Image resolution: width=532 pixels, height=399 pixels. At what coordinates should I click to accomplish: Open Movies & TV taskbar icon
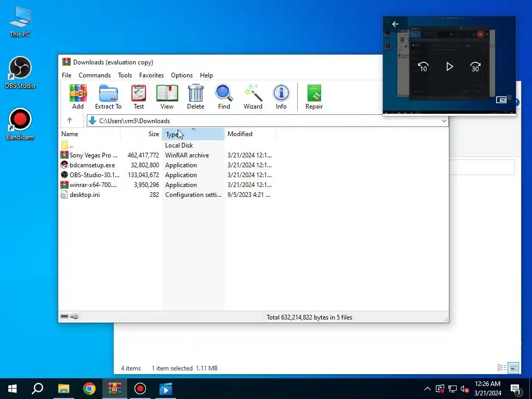coord(166,389)
